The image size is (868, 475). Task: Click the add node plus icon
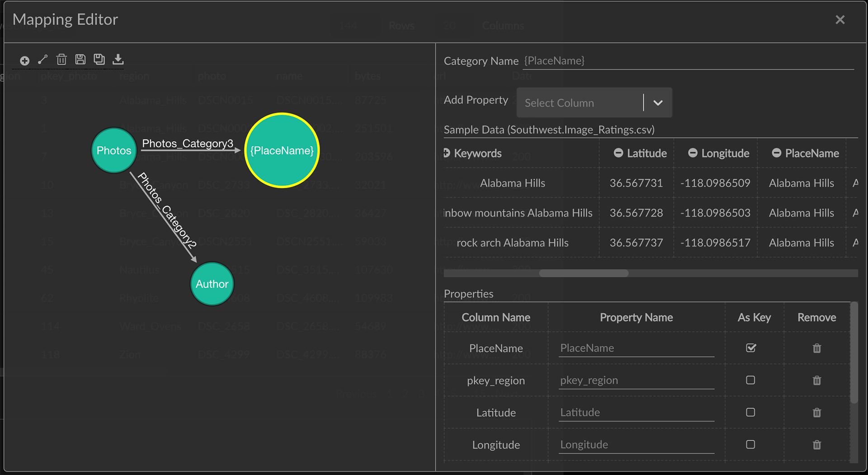pos(25,61)
